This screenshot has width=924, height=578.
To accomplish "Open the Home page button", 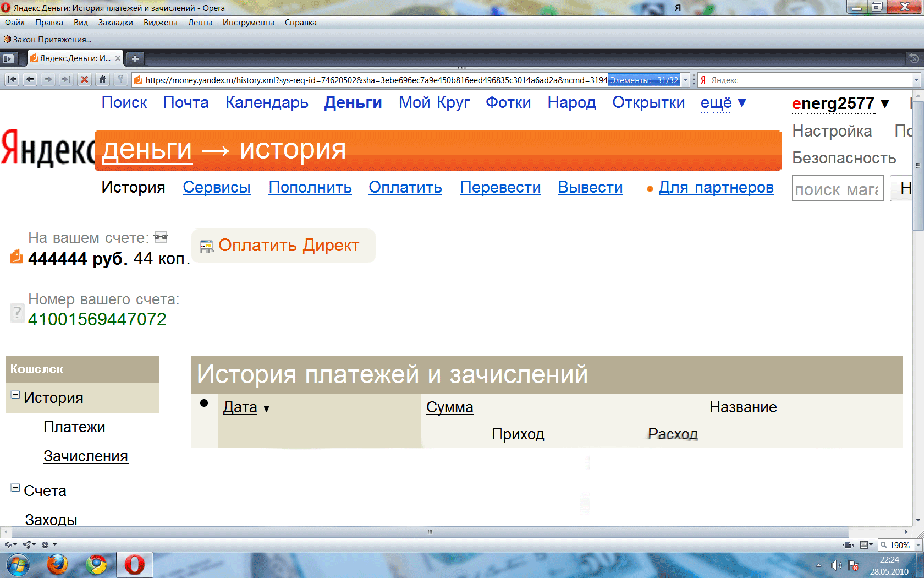I will (102, 80).
